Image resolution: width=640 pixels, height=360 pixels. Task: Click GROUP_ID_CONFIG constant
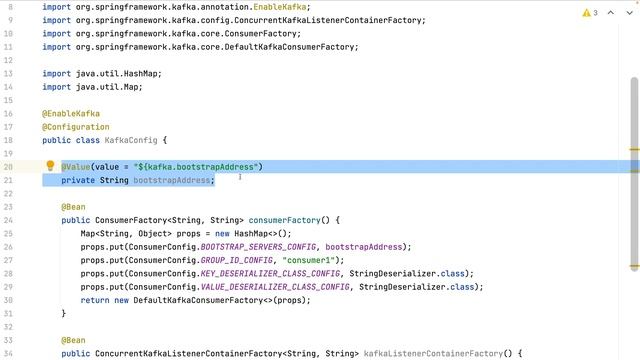click(236, 260)
